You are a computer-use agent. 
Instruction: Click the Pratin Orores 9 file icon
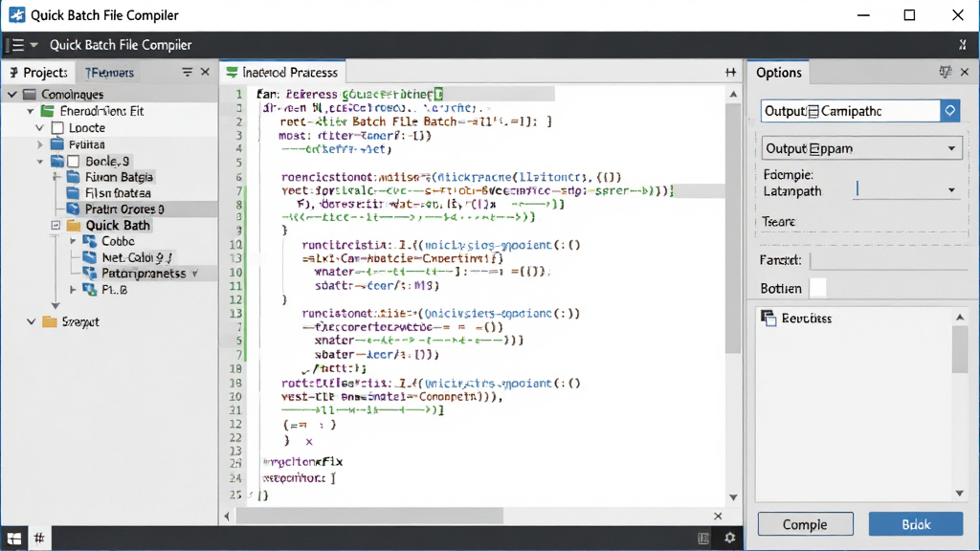tap(73, 209)
